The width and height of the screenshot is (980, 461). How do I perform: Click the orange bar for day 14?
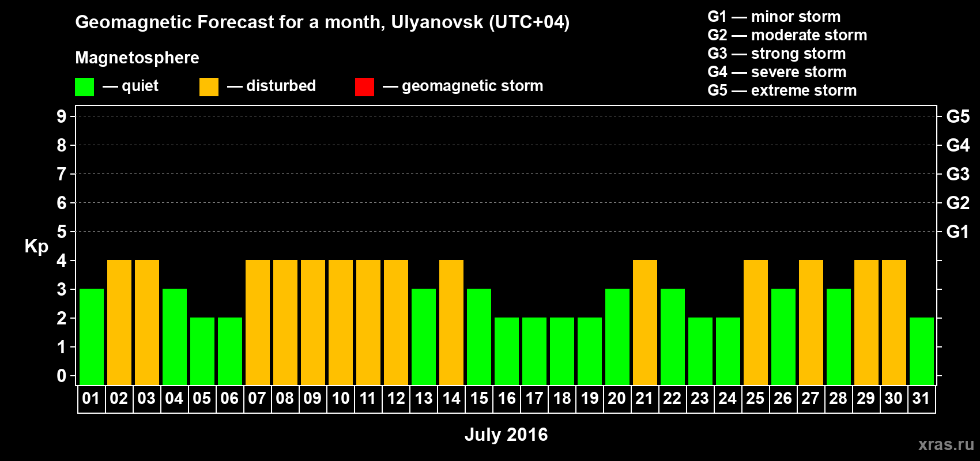(451, 323)
